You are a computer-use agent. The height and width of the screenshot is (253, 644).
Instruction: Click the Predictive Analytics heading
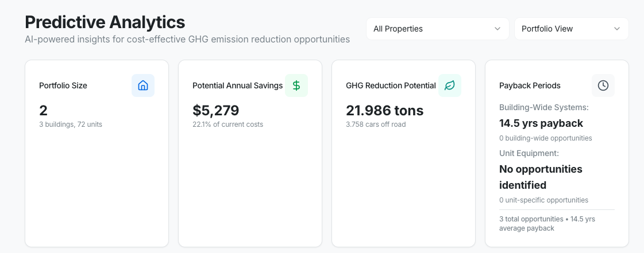[105, 22]
